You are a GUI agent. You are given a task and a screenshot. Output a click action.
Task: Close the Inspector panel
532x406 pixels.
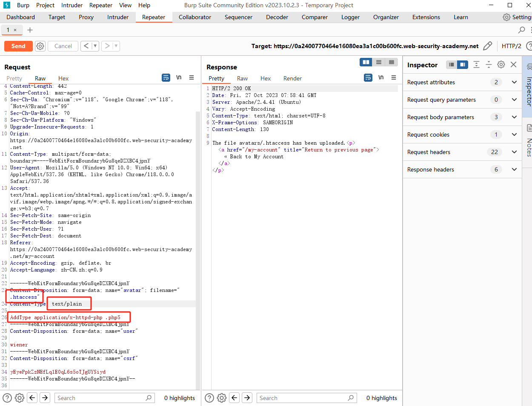point(514,65)
